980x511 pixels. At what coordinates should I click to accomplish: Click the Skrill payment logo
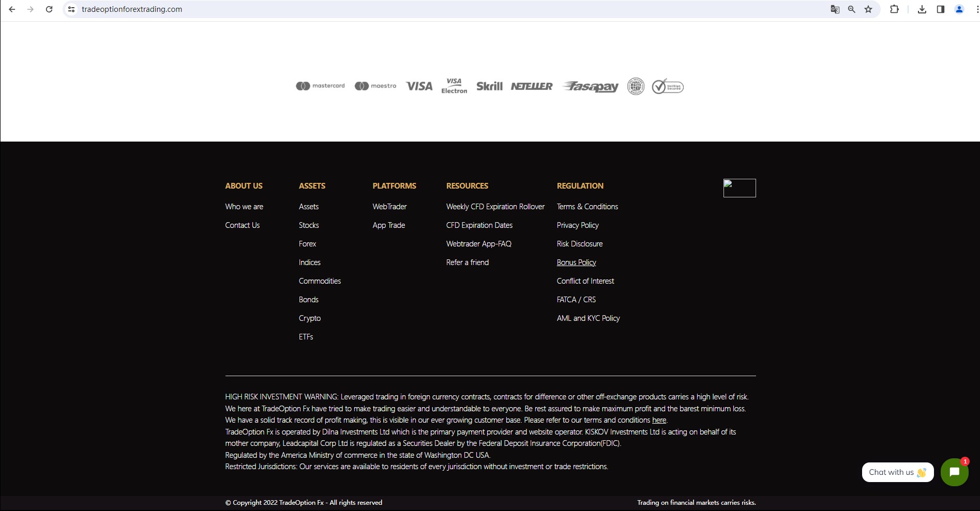point(489,86)
